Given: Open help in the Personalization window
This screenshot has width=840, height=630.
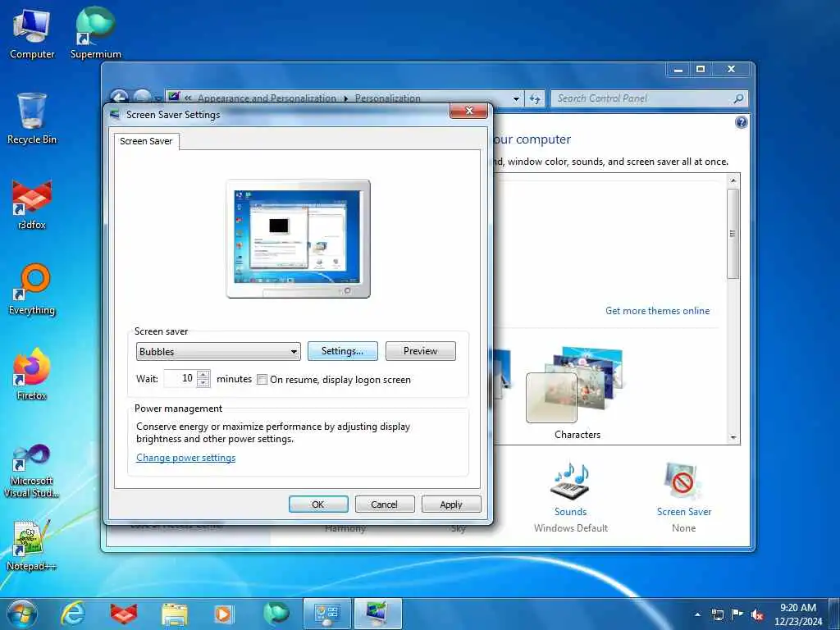Looking at the screenshot, I should (741, 123).
